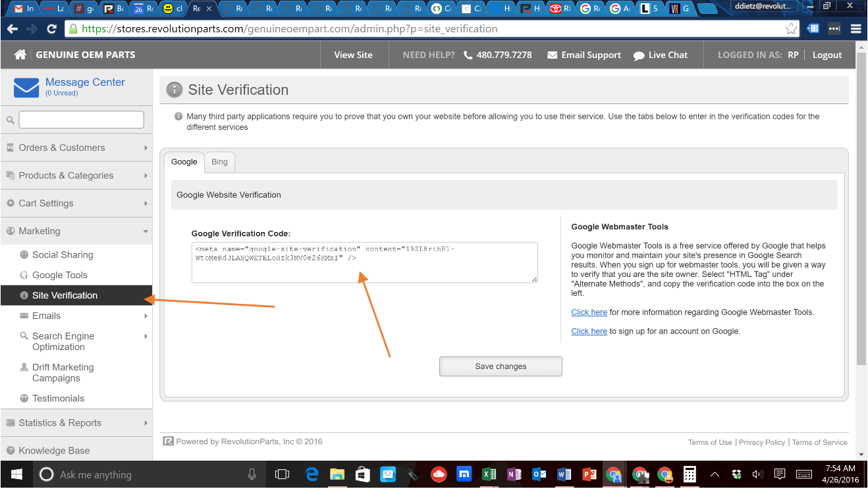
Task: Select the Google verification tab
Action: point(184,162)
